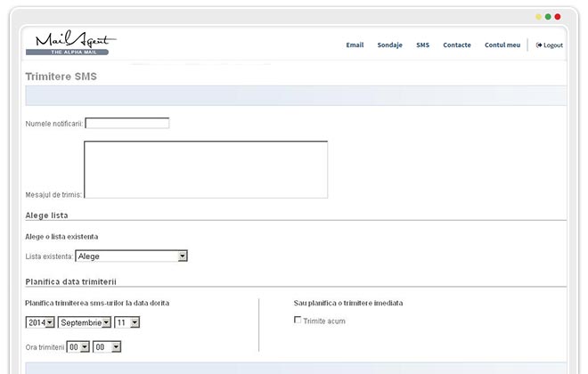Focus the Numele notificarii text field
588x374 pixels.
(x=127, y=124)
